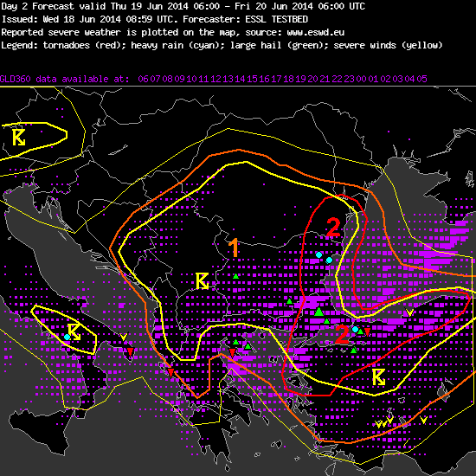The width and height of the screenshot is (476, 476).
Task: Select hour 15 in GLD360 list
Action: (x=252, y=79)
